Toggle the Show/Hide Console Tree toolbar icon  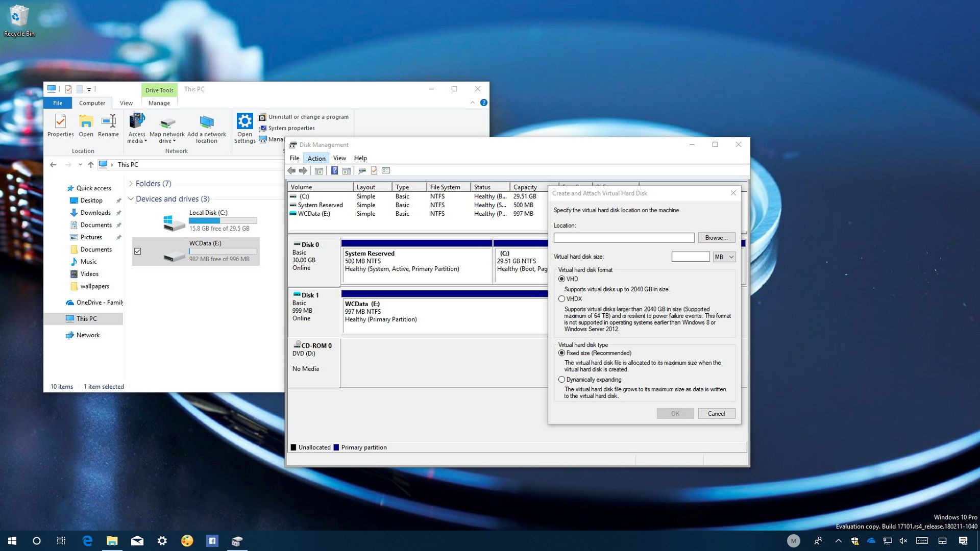pos(318,170)
